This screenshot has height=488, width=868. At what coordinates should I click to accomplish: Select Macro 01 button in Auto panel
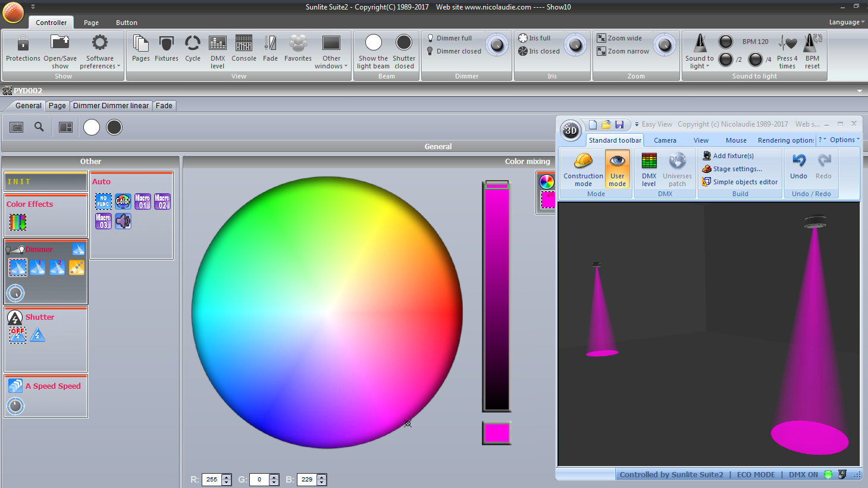point(143,202)
